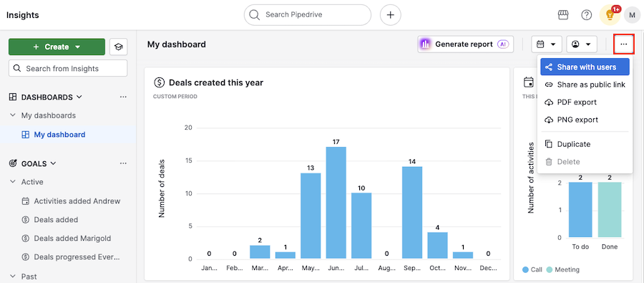Click the Deals created this year title
644x283 pixels.
tap(216, 82)
